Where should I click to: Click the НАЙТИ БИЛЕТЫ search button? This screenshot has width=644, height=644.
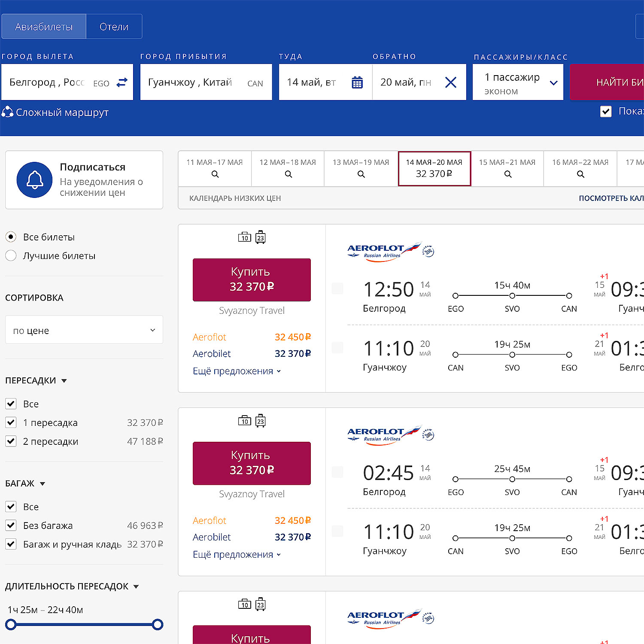607,82
